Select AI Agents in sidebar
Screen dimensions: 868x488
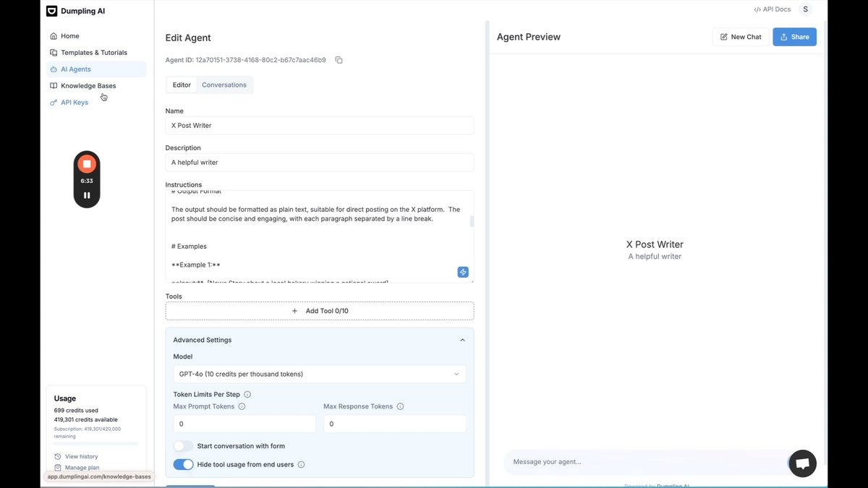pos(96,69)
